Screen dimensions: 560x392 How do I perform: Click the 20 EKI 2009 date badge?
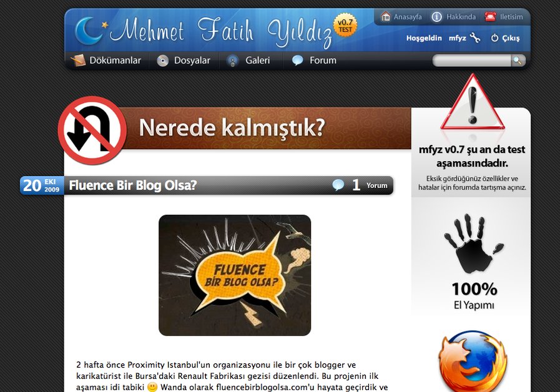click(x=41, y=185)
